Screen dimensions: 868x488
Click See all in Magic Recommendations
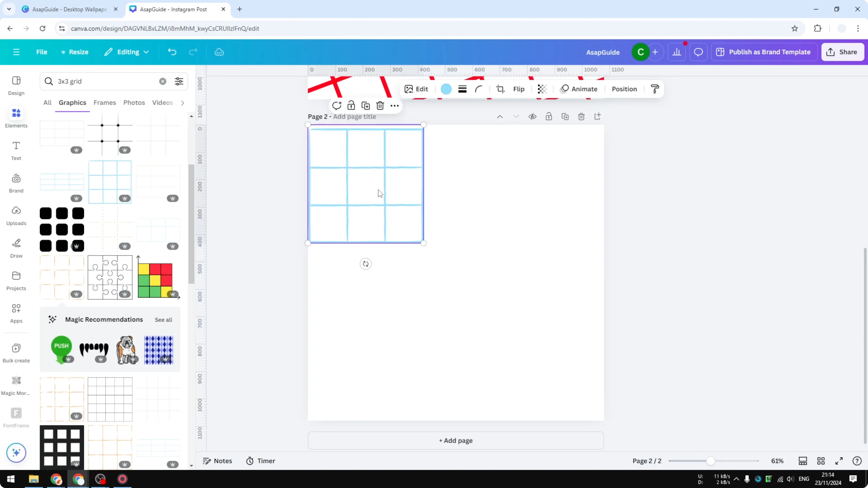point(163,320)
